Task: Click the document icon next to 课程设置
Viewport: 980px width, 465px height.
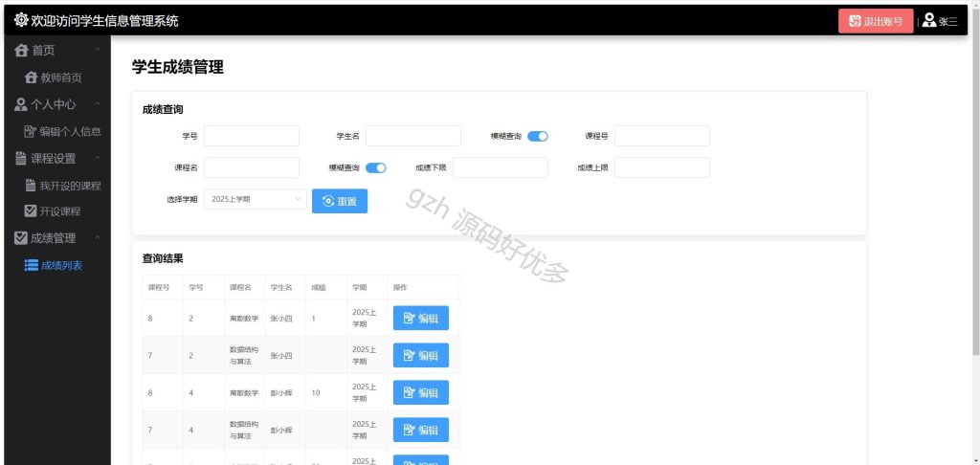Action: pyautogui.click(x=21, y=159)
